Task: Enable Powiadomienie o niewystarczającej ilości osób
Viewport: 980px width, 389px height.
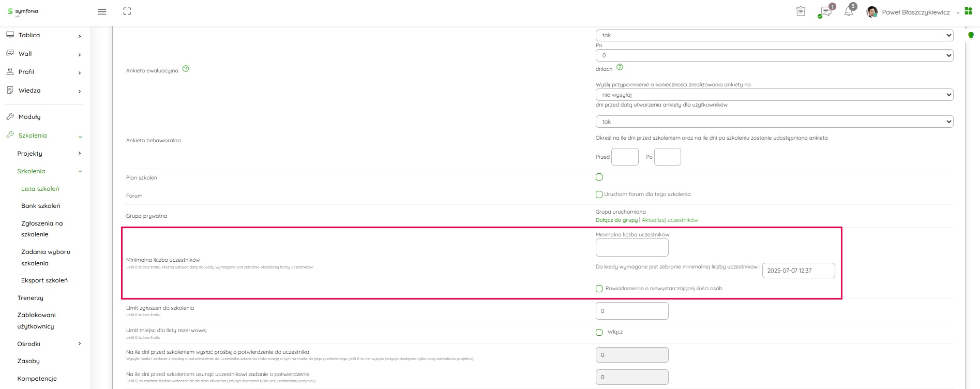Action: click(599, 289)
